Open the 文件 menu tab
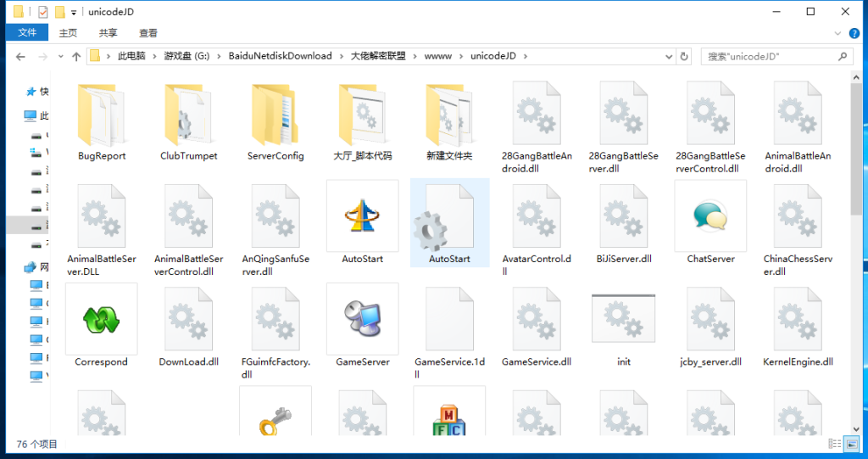The height and width of the screenshot is (459, 868). point(27,33)
